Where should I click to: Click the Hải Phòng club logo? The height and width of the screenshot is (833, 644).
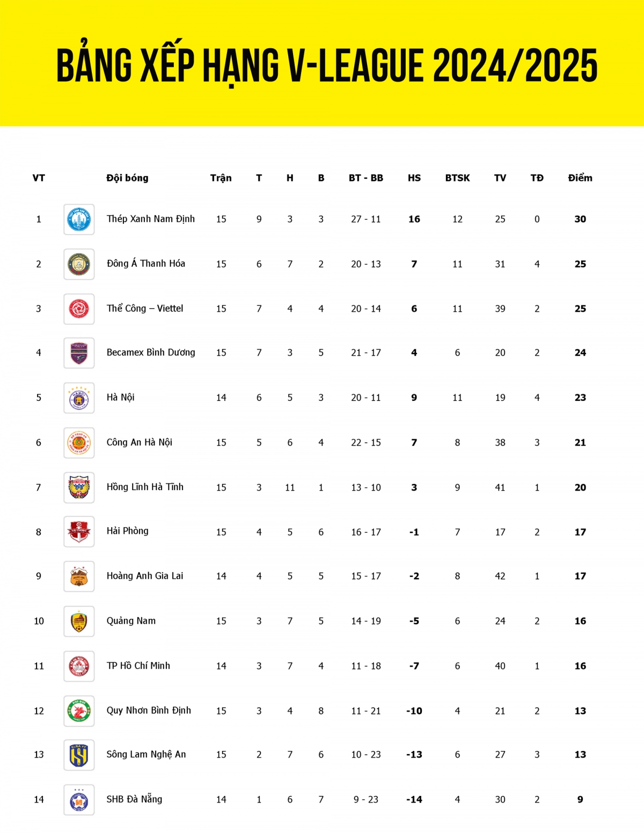[x=79, y=532]
